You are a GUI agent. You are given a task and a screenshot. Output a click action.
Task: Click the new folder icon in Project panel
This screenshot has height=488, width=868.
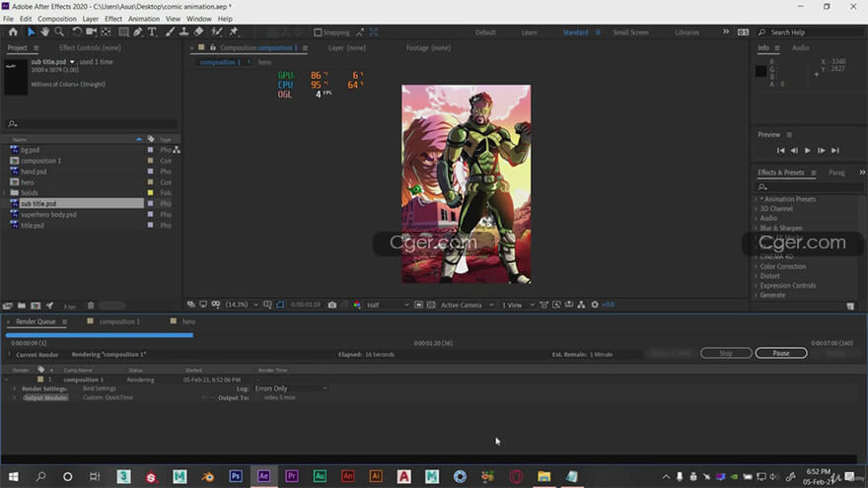click(22, 306)
